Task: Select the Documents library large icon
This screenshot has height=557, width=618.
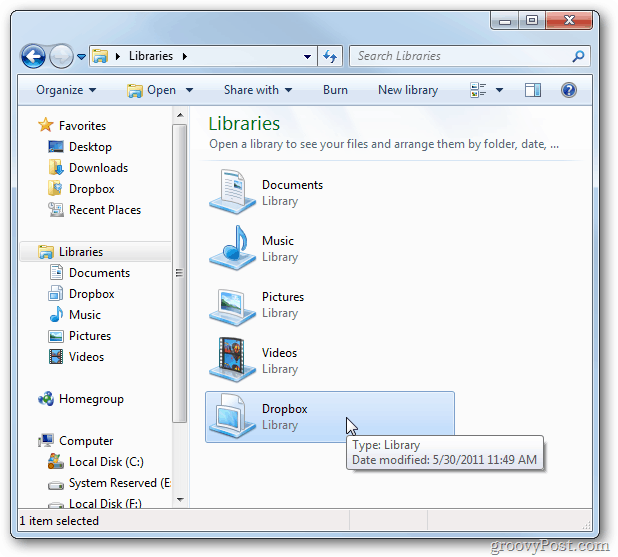Action: (232, 192)
